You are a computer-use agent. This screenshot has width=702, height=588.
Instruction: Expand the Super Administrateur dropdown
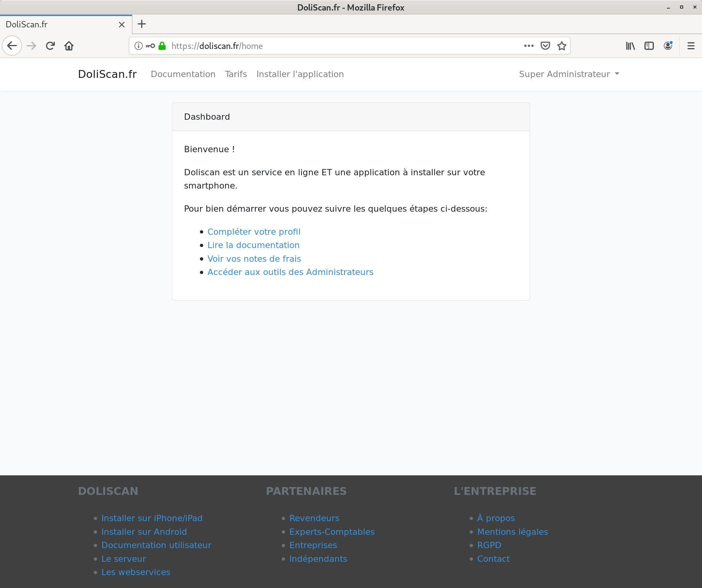pyautogui.click(x=569, y=74)
